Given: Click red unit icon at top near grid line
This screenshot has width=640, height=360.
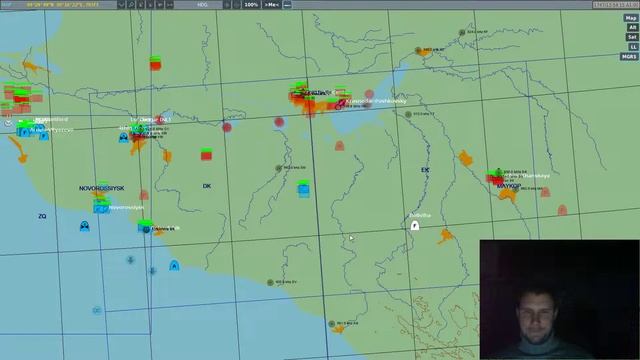Looking at the screenshot, I should click(x=155, y=64).
